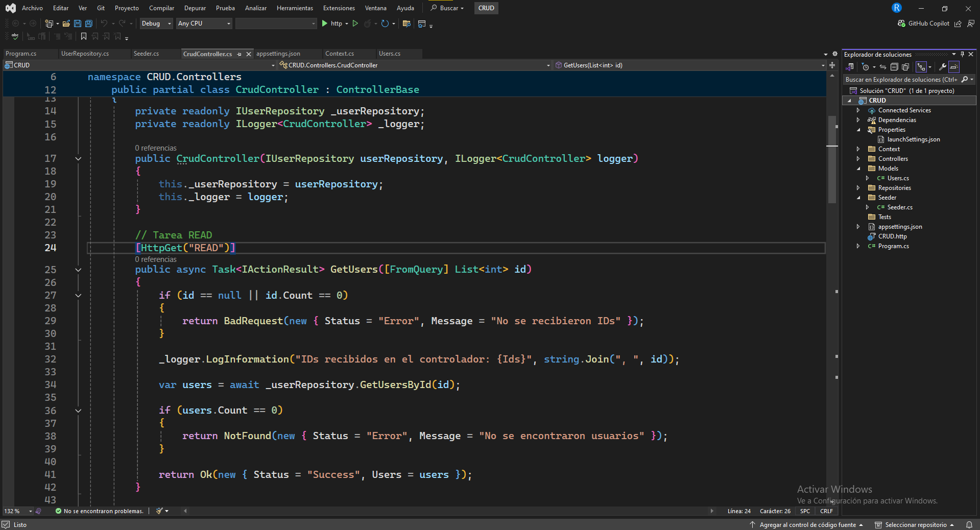Screen dimensions: 980x530
Task: Click Seleccionar repositorio button
Action: (x=915, y=525)
